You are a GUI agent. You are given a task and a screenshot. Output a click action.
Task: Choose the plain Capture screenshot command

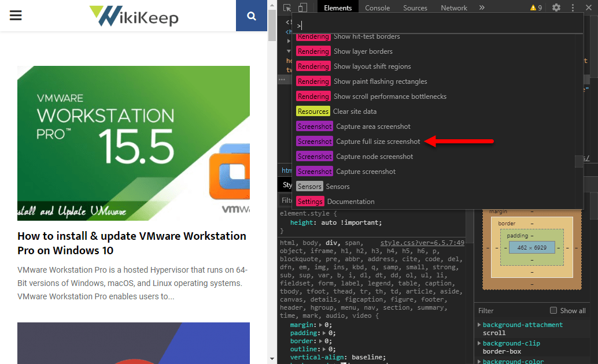tap(438, 172)
